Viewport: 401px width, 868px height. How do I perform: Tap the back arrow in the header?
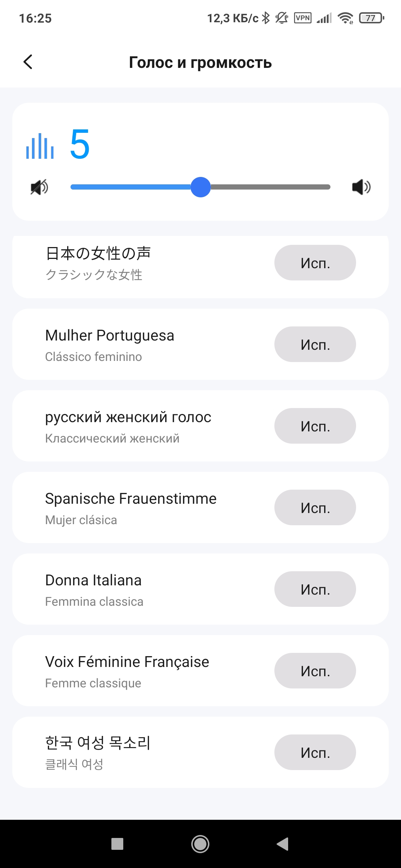click(x=28, y=62)
